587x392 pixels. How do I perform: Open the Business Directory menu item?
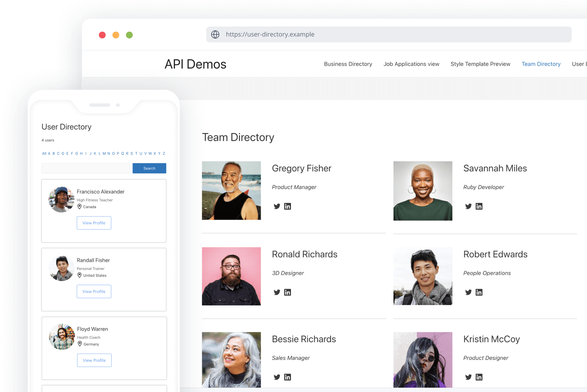click(348, 64)
